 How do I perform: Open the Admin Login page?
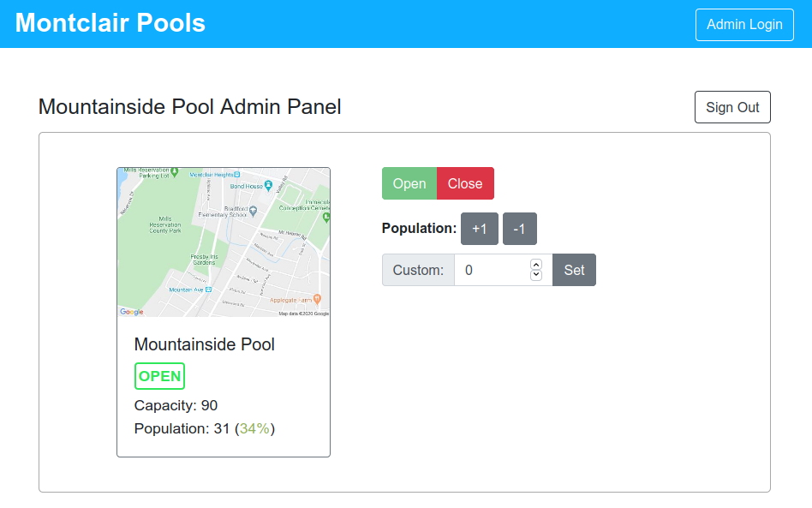pos(744,24)
